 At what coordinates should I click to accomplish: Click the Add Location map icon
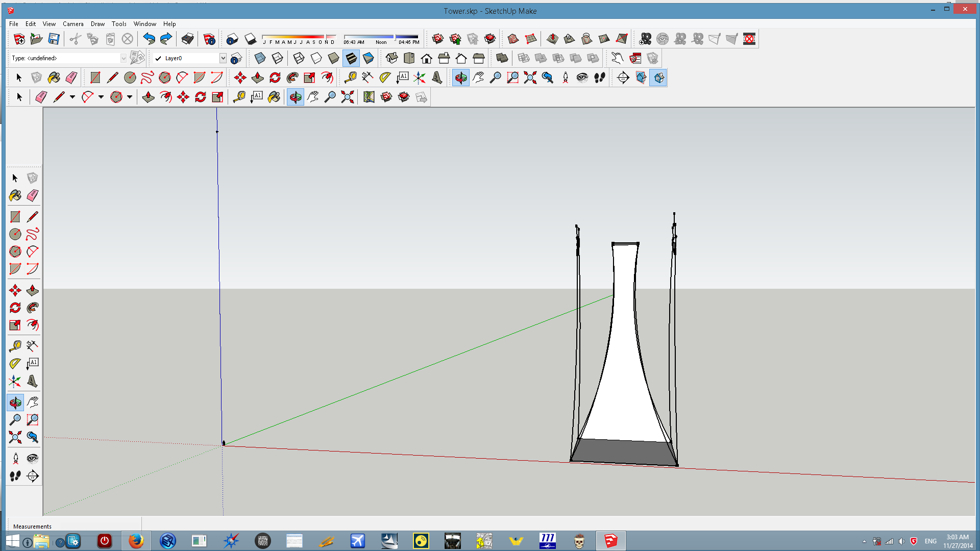(x=369, y=97)
